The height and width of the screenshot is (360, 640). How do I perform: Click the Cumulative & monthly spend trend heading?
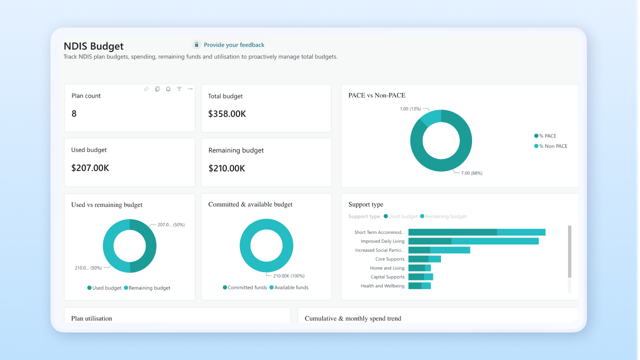[353, 318]
